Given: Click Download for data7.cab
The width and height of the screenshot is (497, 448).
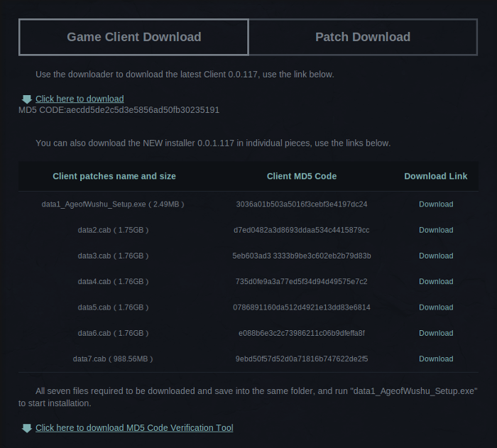Looking at the screenshot, I should 436,359.
